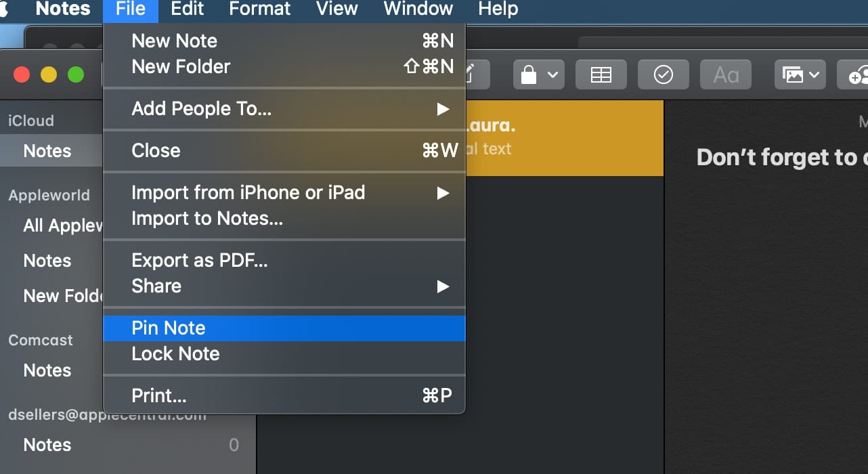The height and width of the screenshot is (474, 868).
Task: Choose Lock Note menu item
Action: (x=175, y=353)
